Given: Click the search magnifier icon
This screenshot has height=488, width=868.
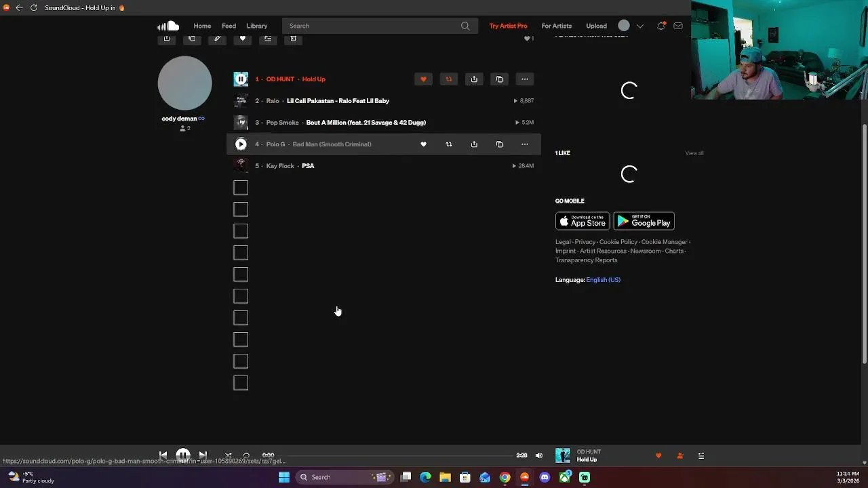Looking at the screenshot, I should 465,26.
